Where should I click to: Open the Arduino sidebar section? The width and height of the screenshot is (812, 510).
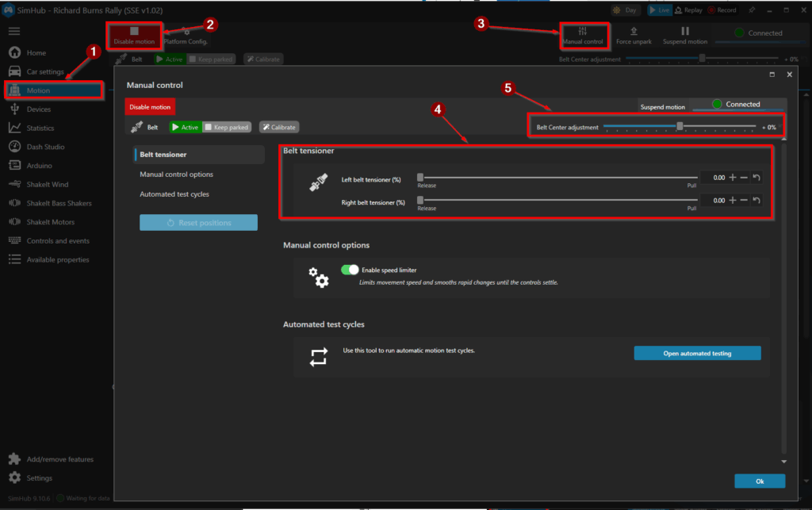click(39, 166)
